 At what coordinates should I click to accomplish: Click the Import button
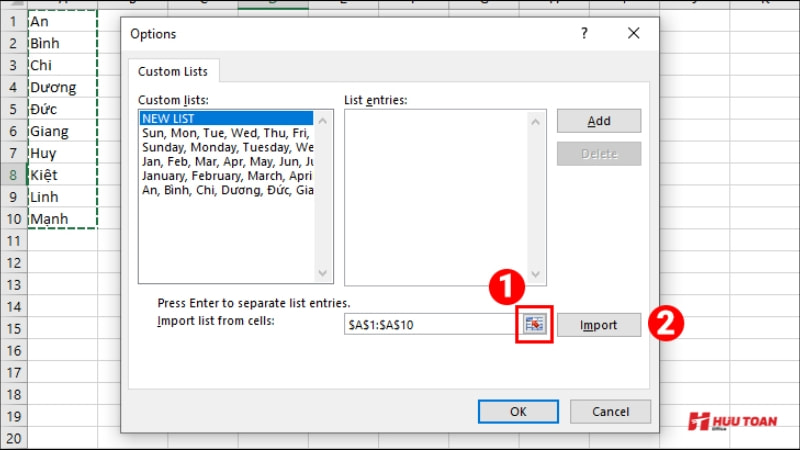[598, 325]
